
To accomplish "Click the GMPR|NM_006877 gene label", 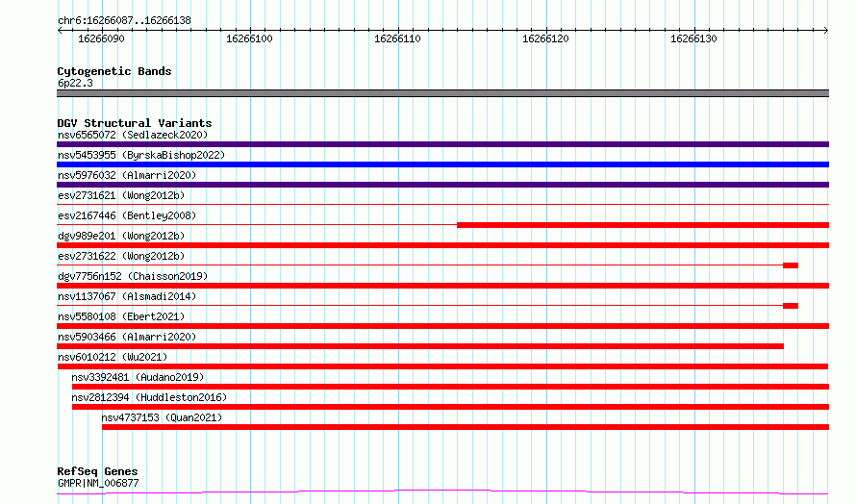I will [x=98, y=483].
